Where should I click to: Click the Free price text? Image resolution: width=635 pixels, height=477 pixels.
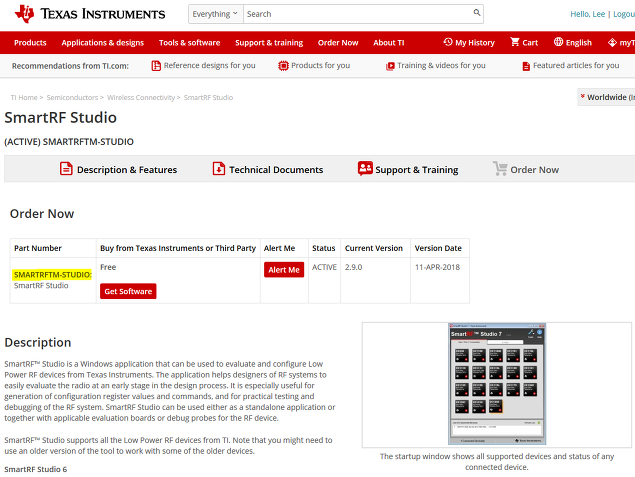click(x=108, y=267)
